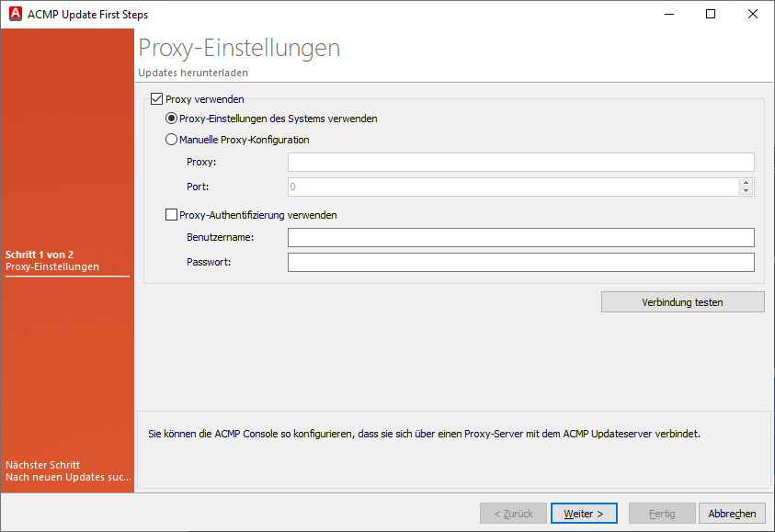Screen dimensions: 775x532
Task: Click the ACMP application icon in title bar
Action: point(15,14)
